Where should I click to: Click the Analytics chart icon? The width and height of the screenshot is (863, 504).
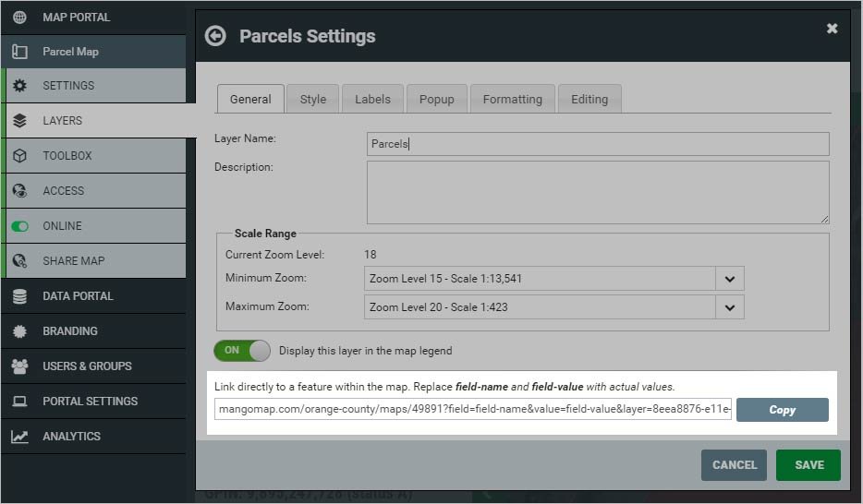coord(19,437)
